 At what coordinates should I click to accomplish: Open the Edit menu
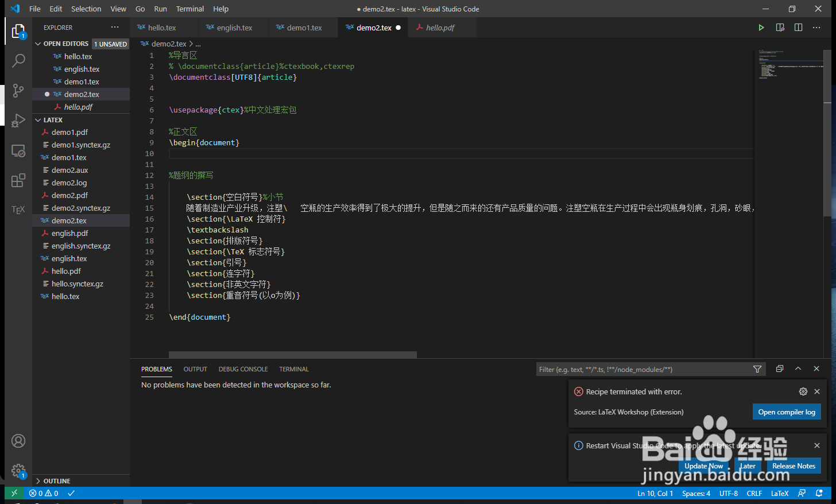tap(56, 9)
